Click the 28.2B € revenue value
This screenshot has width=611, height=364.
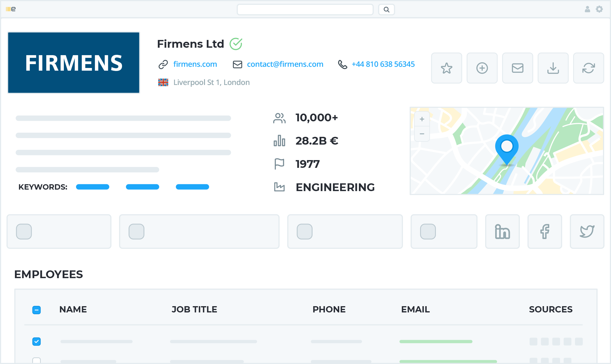(x=317, y=141)
